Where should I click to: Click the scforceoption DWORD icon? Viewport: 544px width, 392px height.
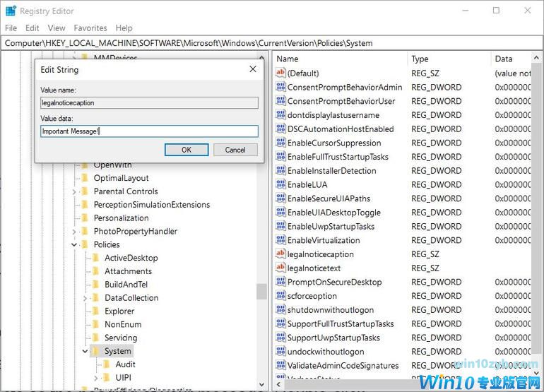280,295
